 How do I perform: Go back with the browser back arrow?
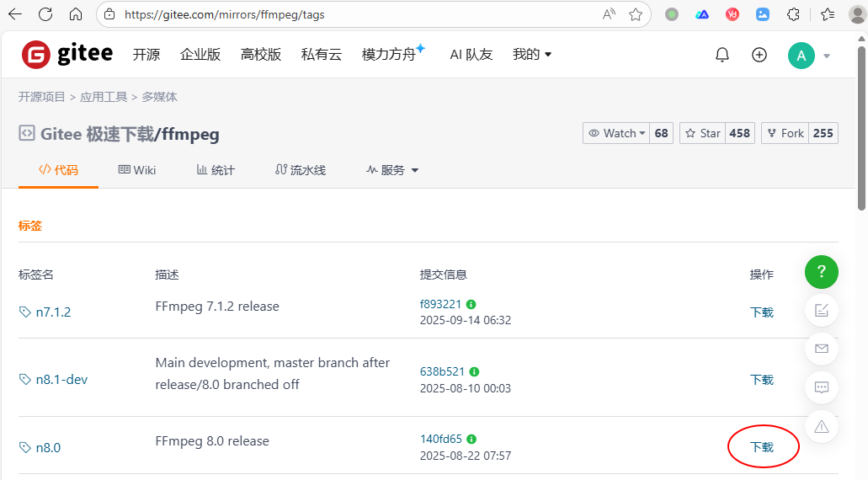[x=15, y=14]
